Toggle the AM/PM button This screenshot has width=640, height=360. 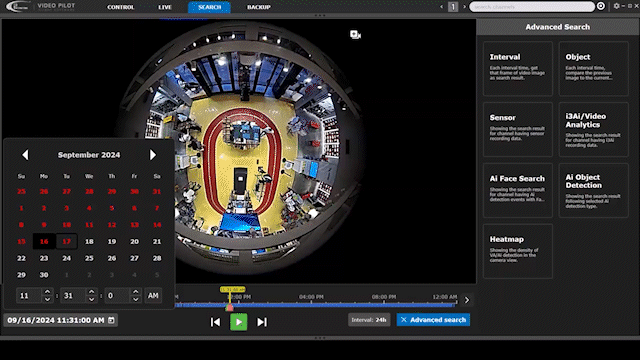(x=153, y=296)
